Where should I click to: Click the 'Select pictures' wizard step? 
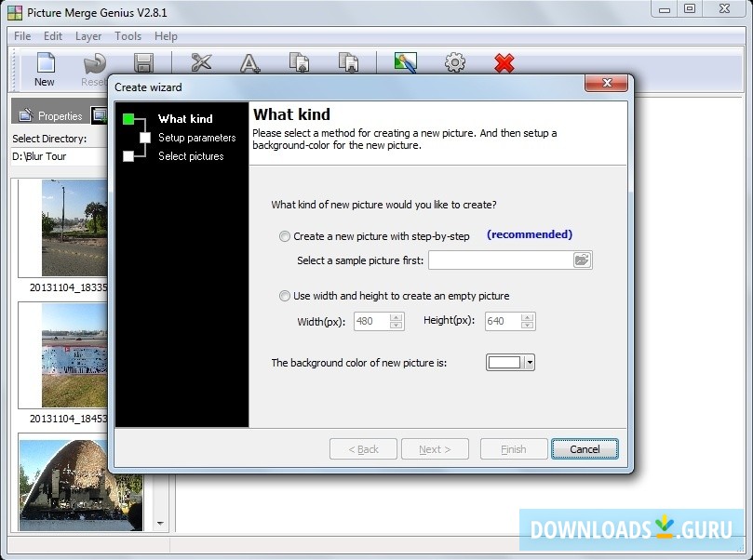191,156
